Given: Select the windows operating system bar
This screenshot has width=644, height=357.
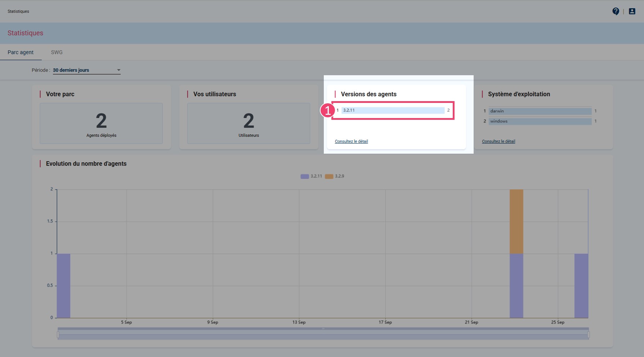Looking at the screenshot, I should [540, 121].
